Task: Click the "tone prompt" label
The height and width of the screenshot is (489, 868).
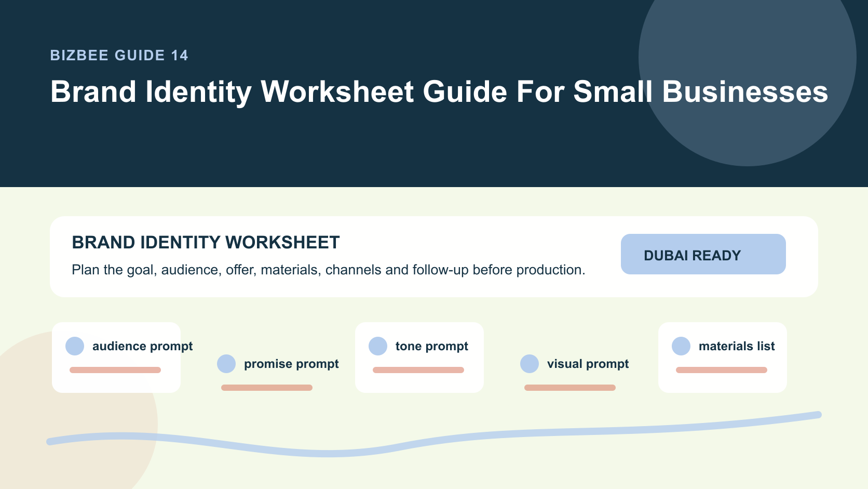Action: 432,346
